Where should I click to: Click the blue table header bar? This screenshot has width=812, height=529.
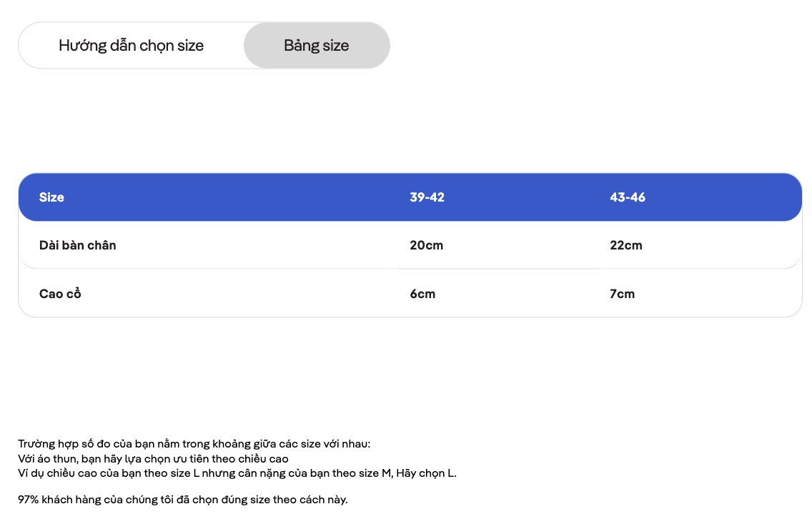(410, 197)
